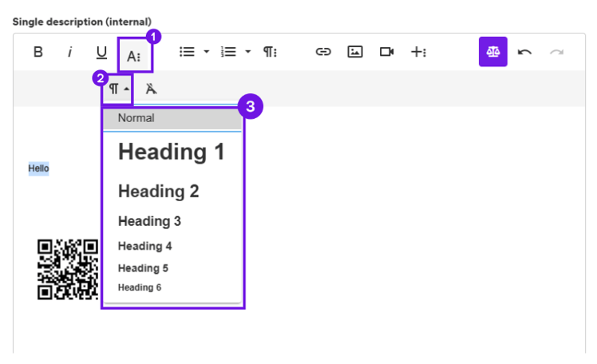Toggle bold formatting
597x364 pixels.
(38, 52)
